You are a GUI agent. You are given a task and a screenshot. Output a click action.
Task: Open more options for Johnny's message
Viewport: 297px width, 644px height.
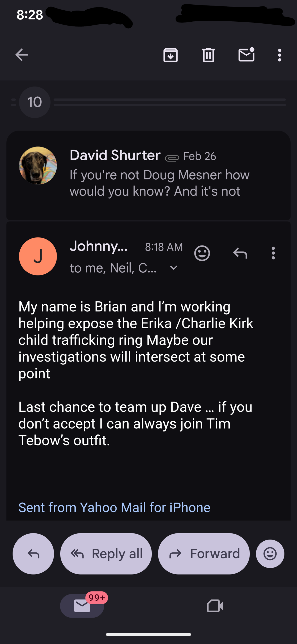(273, 253)
